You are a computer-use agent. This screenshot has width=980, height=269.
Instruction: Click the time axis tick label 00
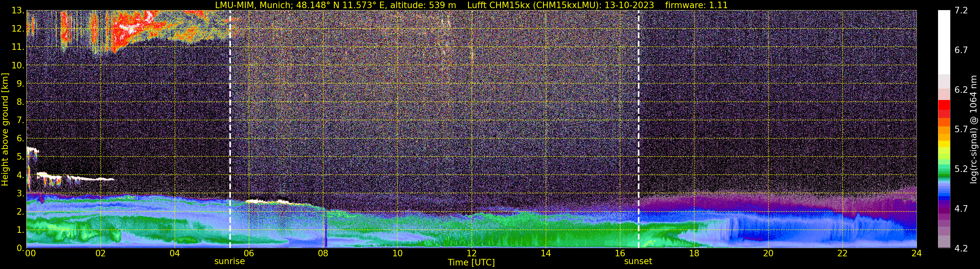tap(30, 253)
